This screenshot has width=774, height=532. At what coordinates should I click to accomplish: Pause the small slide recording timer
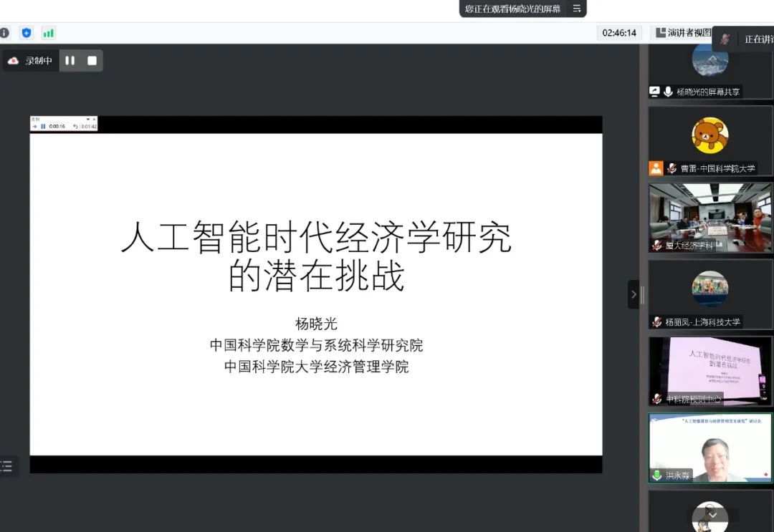(43, 127)
